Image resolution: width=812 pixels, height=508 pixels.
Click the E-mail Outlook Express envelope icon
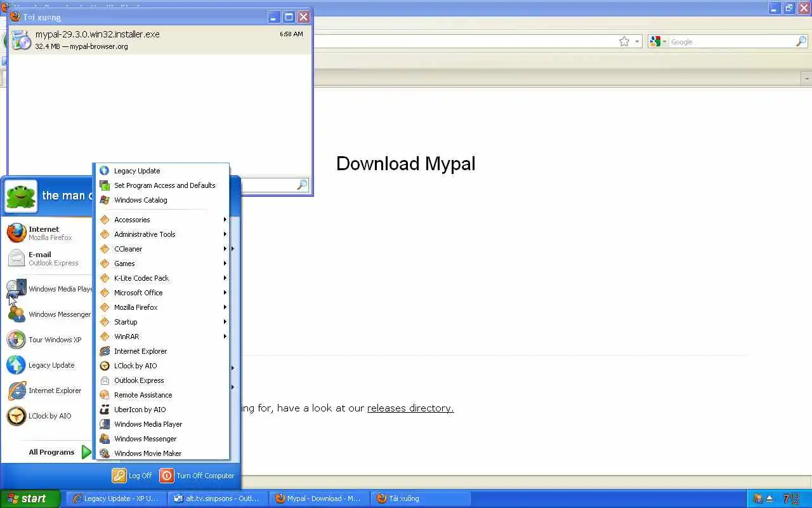16,258
